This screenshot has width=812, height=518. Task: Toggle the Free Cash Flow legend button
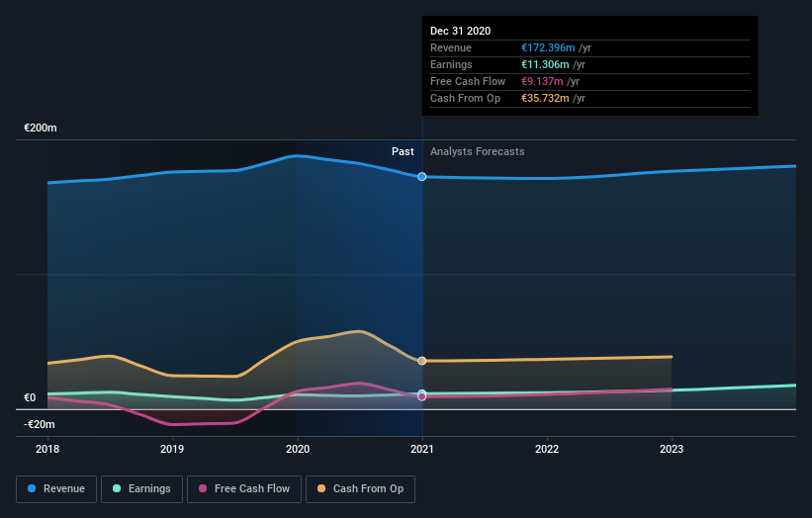(244, 489)
